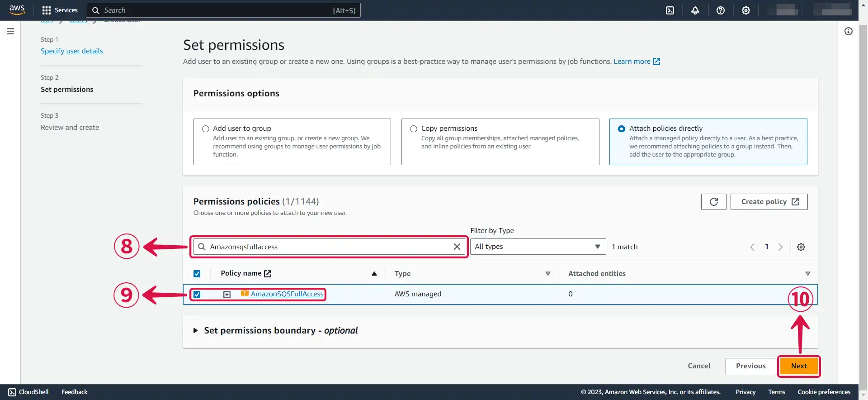Viewport: 868px width, 400px height.
Task: Open the Services grid menu
Action: point(46,10)
